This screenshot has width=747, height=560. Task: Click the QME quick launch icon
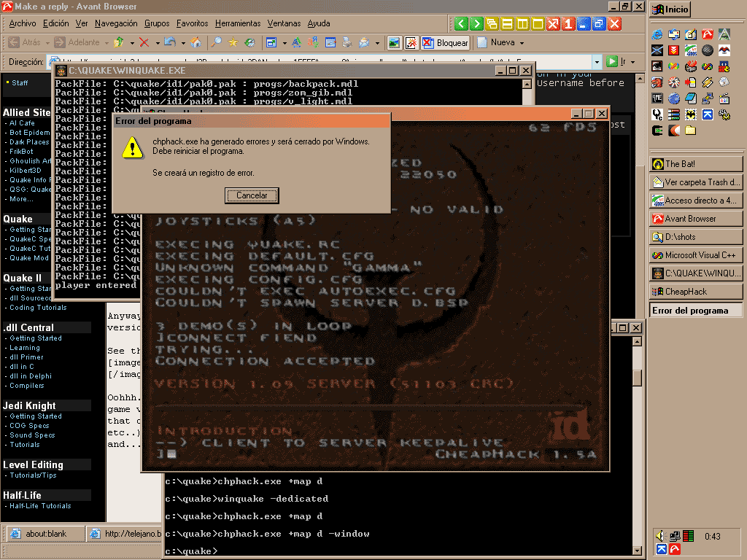pyautogui.click(x=657, y=98)
